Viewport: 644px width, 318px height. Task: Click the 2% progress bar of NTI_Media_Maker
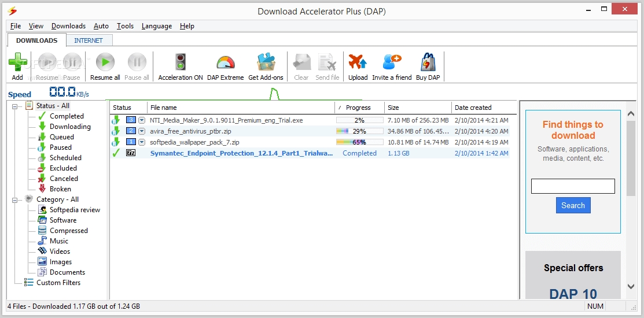tap(360, 120)
